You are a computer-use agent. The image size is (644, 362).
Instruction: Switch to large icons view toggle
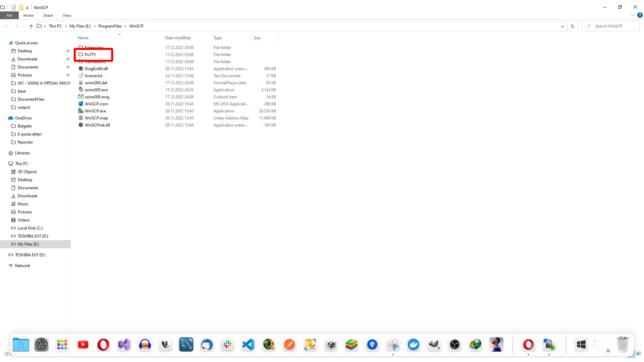pyautogui.click(x=639, y=353)
